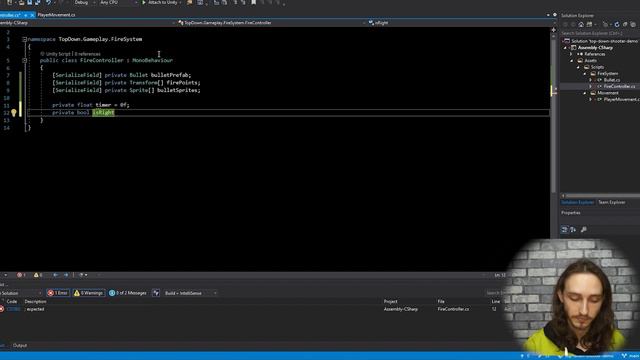Screen dimensions: 640x360
Task: Switch to the Output tab
Action: pos(20,345)
